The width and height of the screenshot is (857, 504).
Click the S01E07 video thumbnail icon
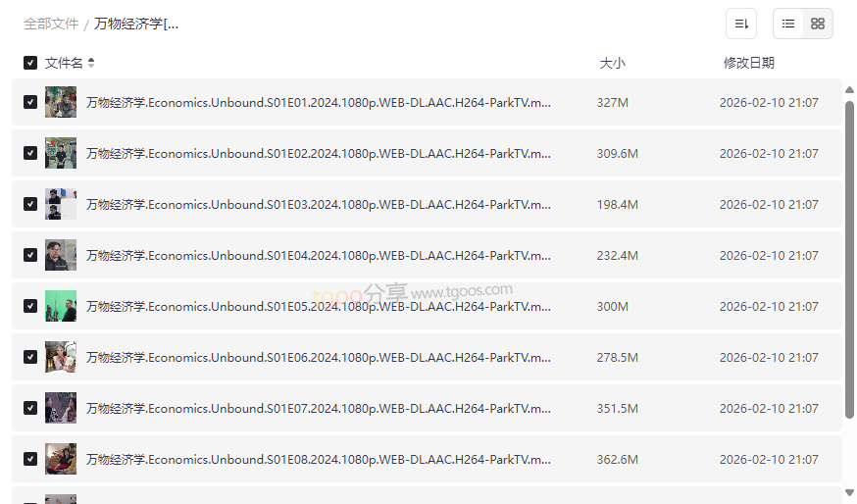coord(61,408)
